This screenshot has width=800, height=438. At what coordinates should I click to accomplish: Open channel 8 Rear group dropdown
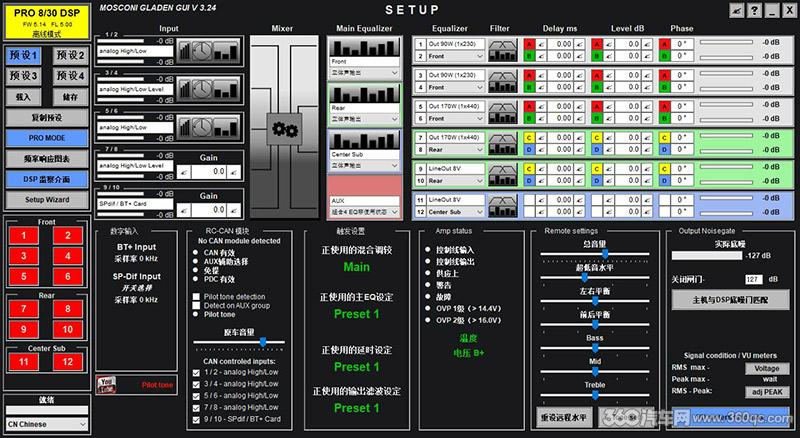pos(456,150)
